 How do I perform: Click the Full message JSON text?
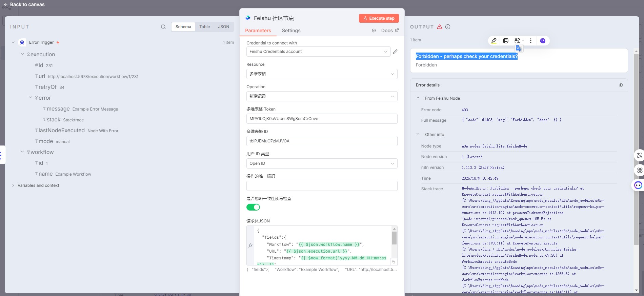click(511, 120)
